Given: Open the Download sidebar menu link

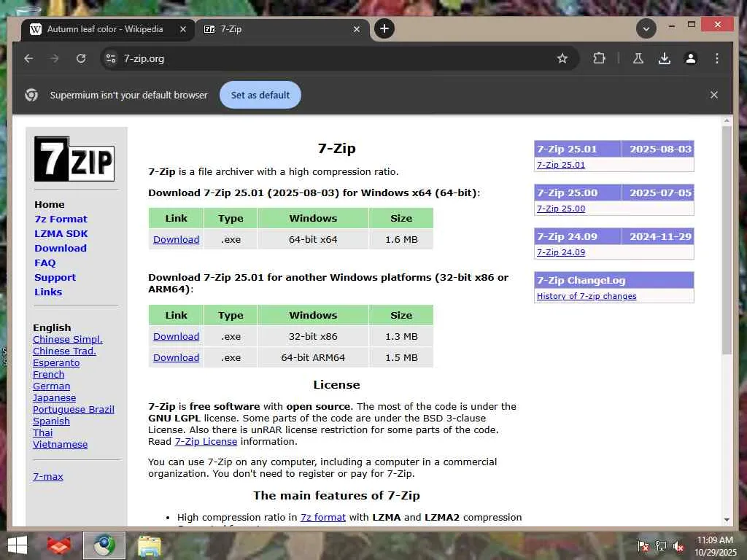Looking at the screenshot, I should [x=61, y=248].
